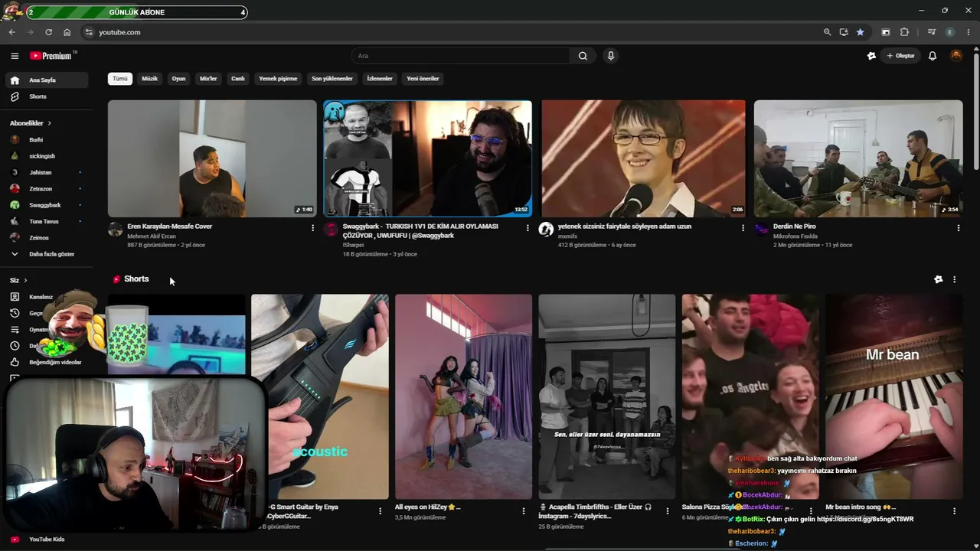The image size is (980, 551).
Task: Open the Tuna Tavus subscription channel
Action: click(x=47, y=222)
